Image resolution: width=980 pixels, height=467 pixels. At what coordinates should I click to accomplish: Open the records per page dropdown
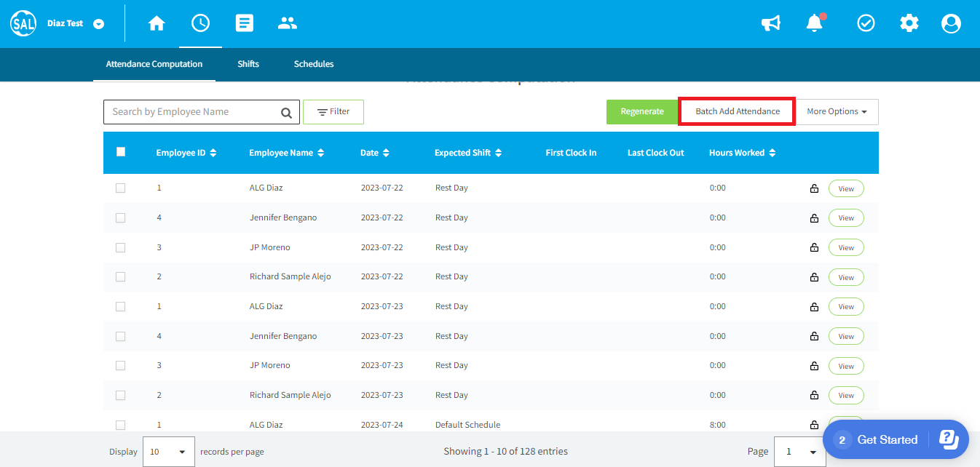[x=169, y=452]
